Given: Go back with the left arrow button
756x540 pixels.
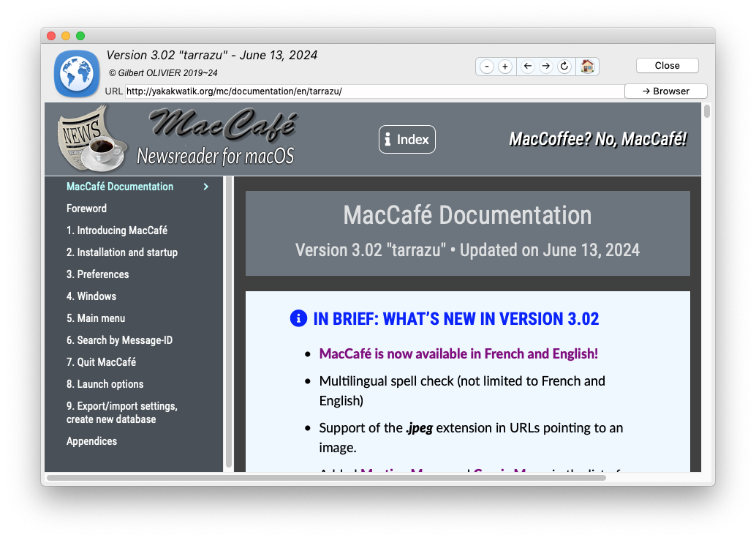Looking at the screenshot, I should click(x=528, y=67).
